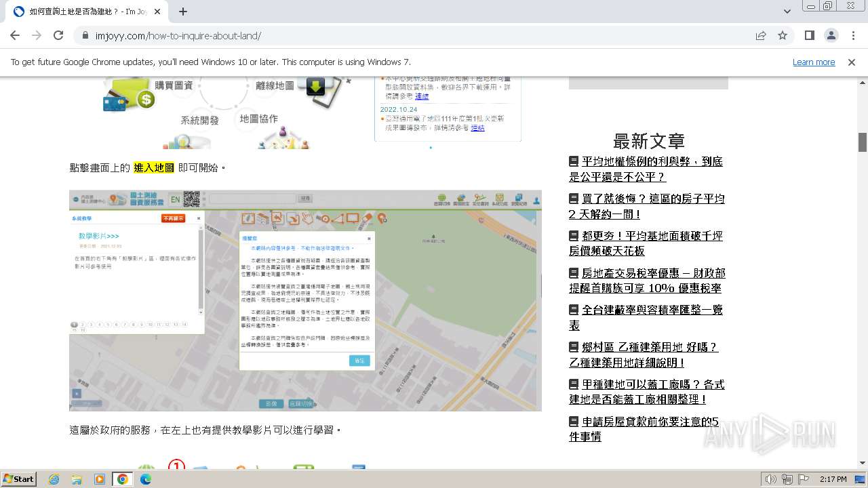Launch Microsoft Edge from taskbar

(146, 479)
